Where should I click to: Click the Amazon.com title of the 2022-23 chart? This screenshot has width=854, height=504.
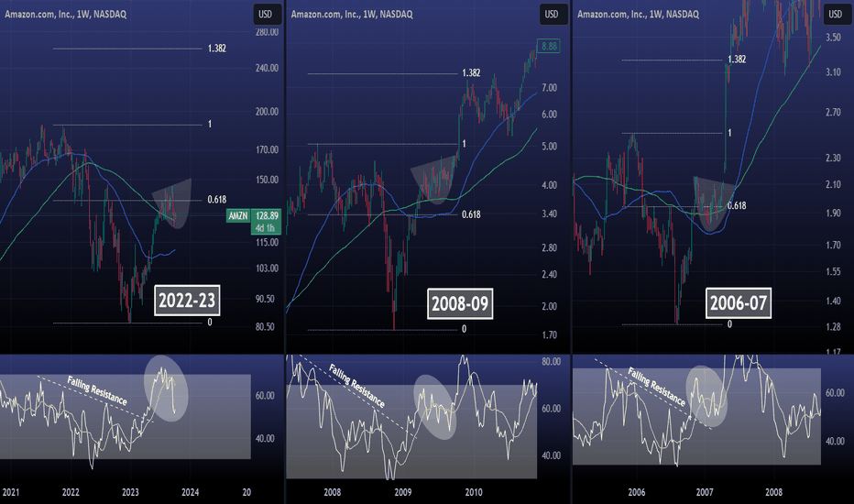click(65, 15)
